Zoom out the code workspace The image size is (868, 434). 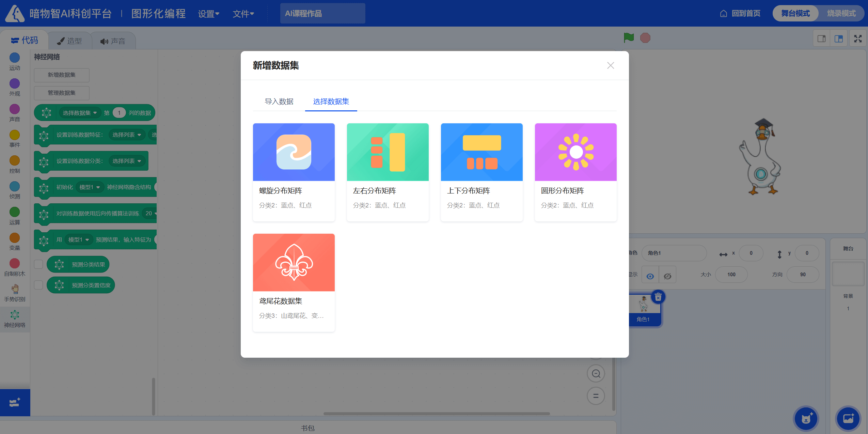[596, 374]
